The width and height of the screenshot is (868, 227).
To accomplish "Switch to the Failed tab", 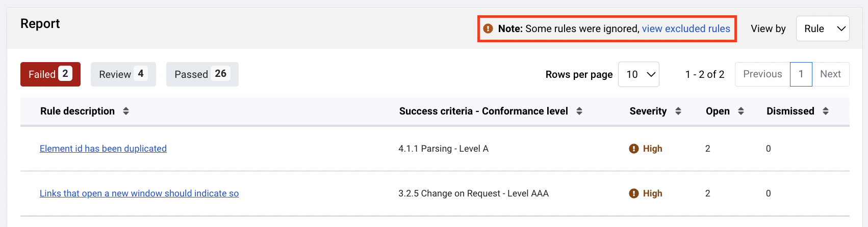I will (50, 74).
